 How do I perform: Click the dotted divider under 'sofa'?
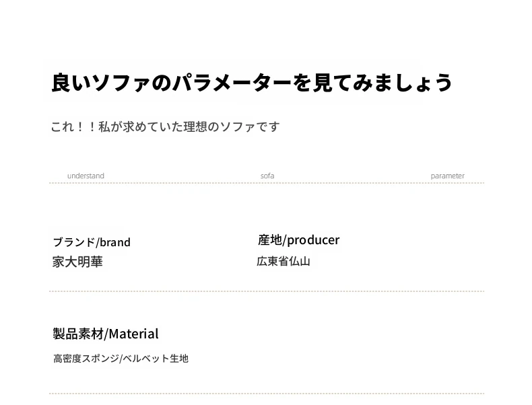point(267,183)
